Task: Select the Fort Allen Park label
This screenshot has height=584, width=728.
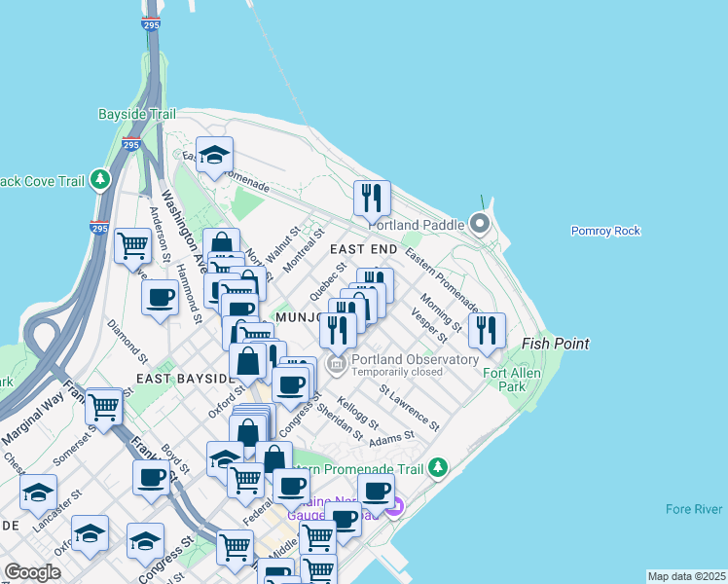Action: [x=504, y=379]
